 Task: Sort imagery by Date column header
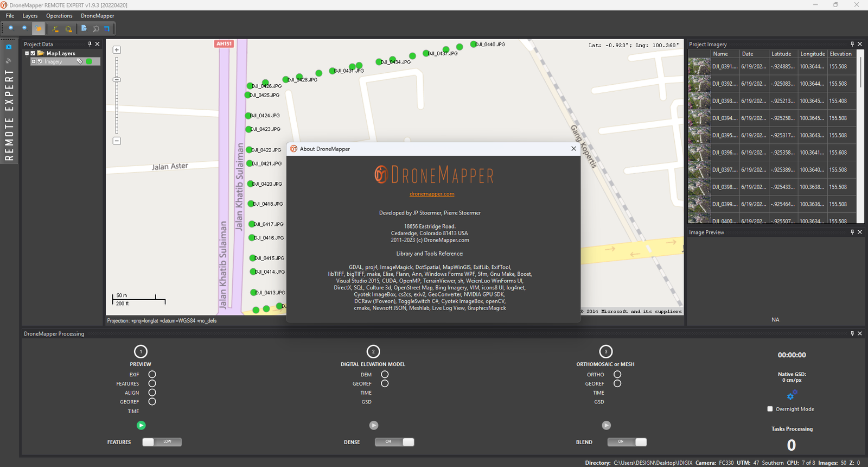coord(754,54)
